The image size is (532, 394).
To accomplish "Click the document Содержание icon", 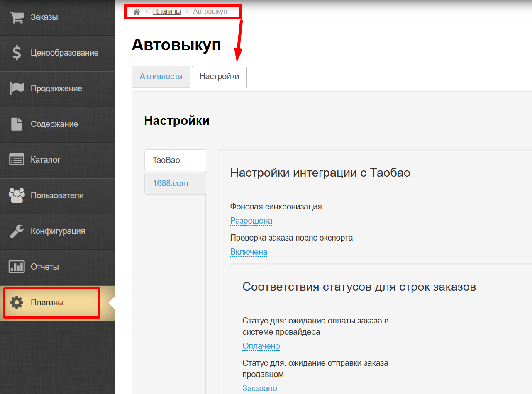I will point(17,124).
